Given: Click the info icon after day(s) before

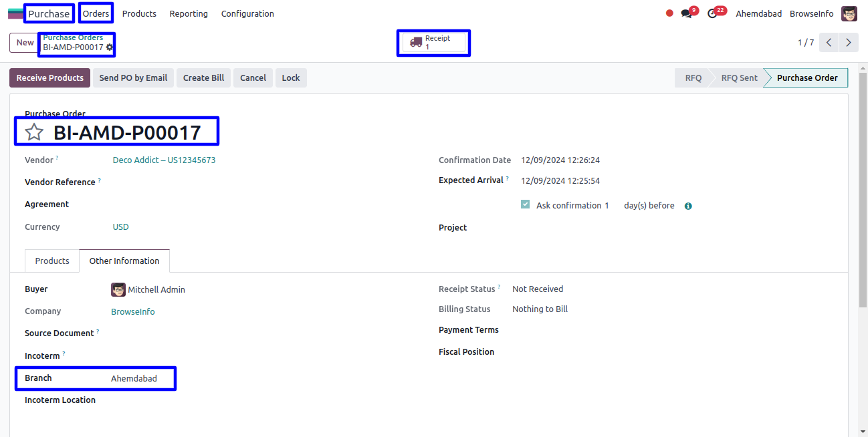Looking at the screenshot, I should pos(688,206).
